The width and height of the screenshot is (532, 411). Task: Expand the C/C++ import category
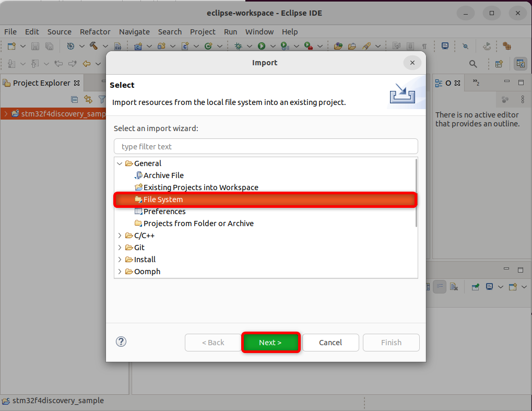pos(120,236)
